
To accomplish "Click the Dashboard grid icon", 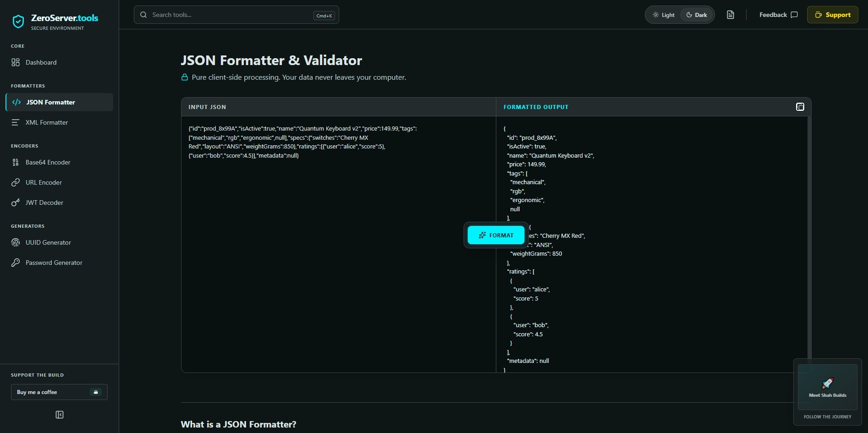I will point(16,62).
